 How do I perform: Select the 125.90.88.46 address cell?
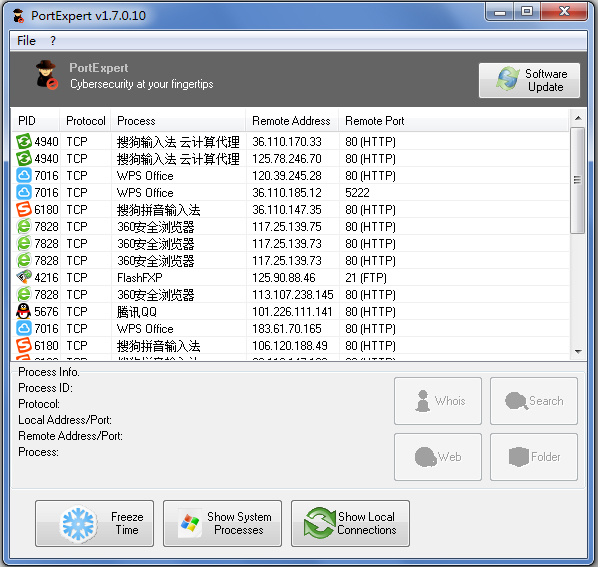(x=284, y=278)
